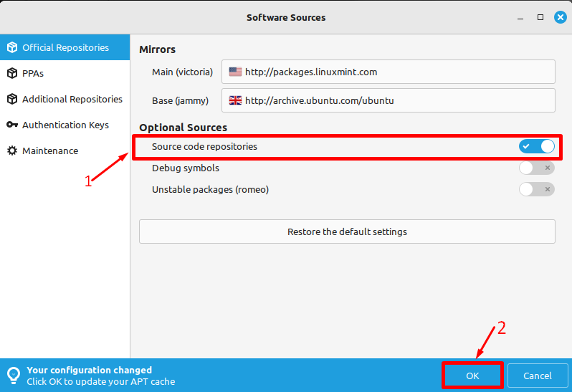Click the US flag in Main mirror
Image resolution: width=572 pixels, height=392 pixels.
[x=235, y=72]
